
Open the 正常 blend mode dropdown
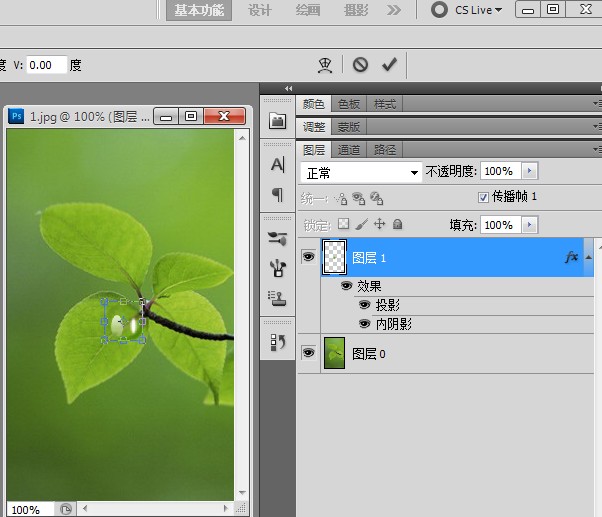coord(361,172)
